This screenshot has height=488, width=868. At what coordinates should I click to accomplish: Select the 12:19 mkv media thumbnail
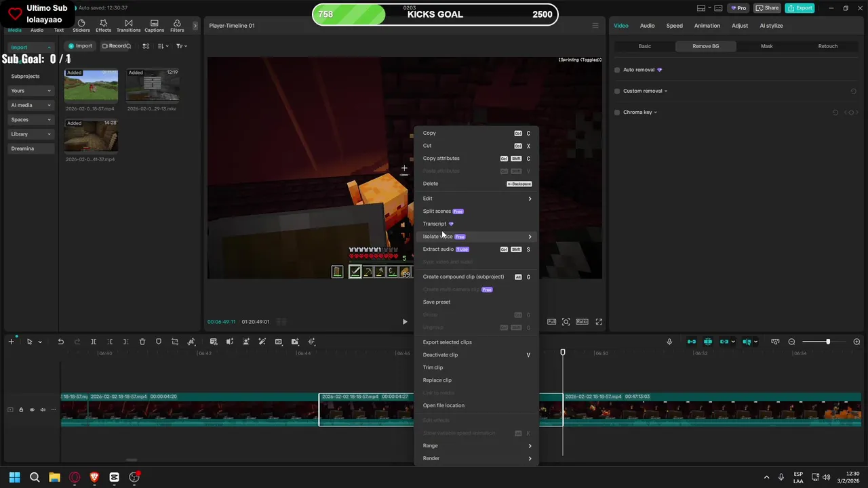point(153,85)
